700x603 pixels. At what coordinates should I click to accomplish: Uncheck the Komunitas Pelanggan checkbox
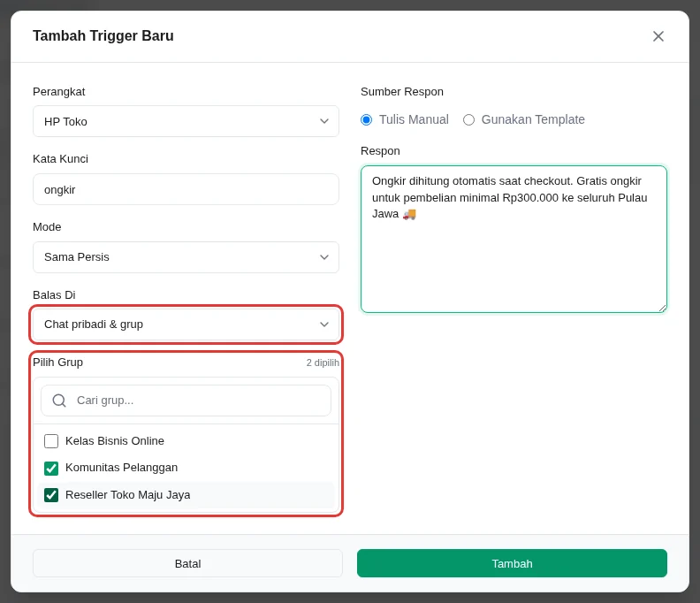pyautogui.click(x=51, y=468)
